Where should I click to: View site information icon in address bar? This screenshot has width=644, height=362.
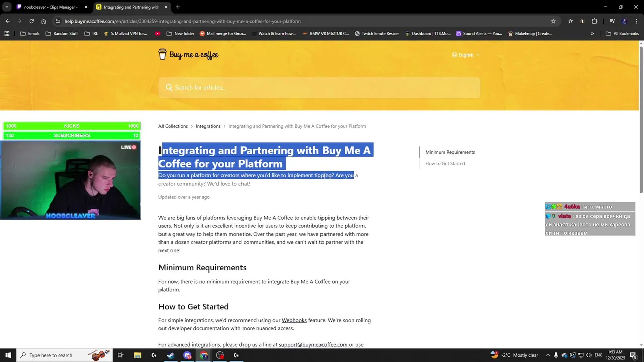pos(58,21)
